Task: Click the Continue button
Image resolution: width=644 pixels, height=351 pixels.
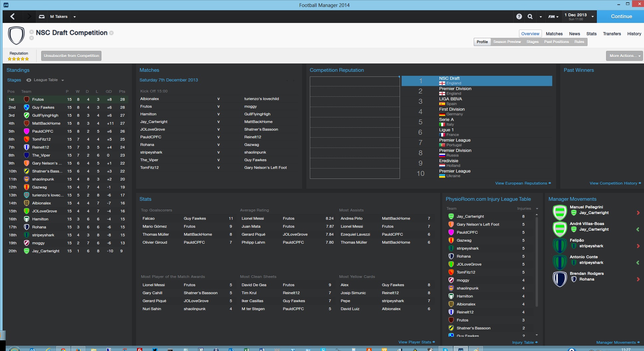Action: coord(620,17)
